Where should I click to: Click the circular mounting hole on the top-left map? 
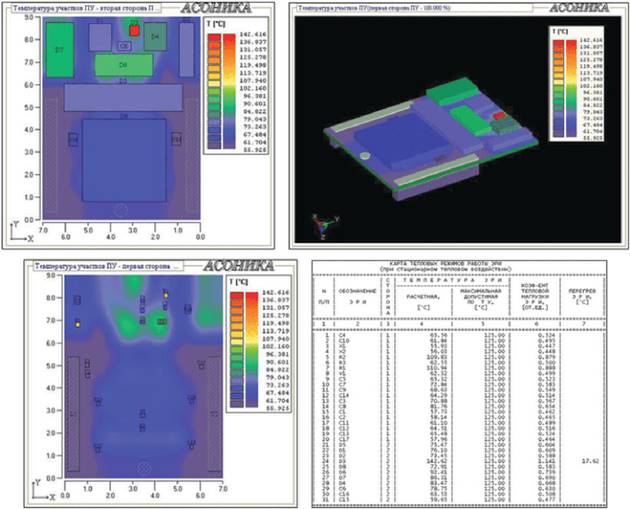[122, 210]
